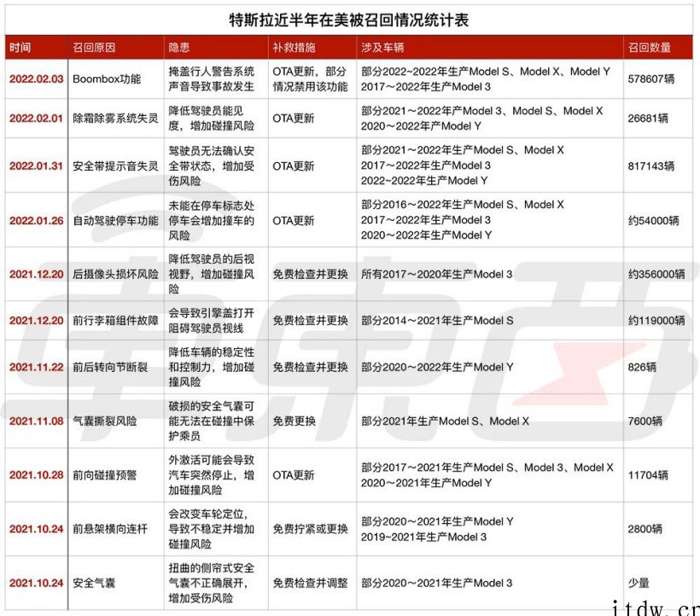
Task: Click the 涉及车辆 column header
Action: pos(382,47)
